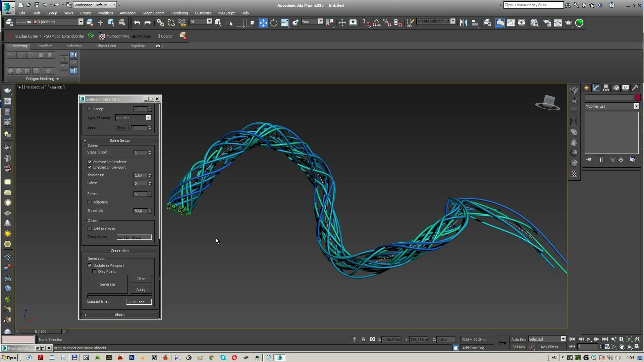644x362 pixels.
Task: Click the Rendering menu item
Action: 179,13
